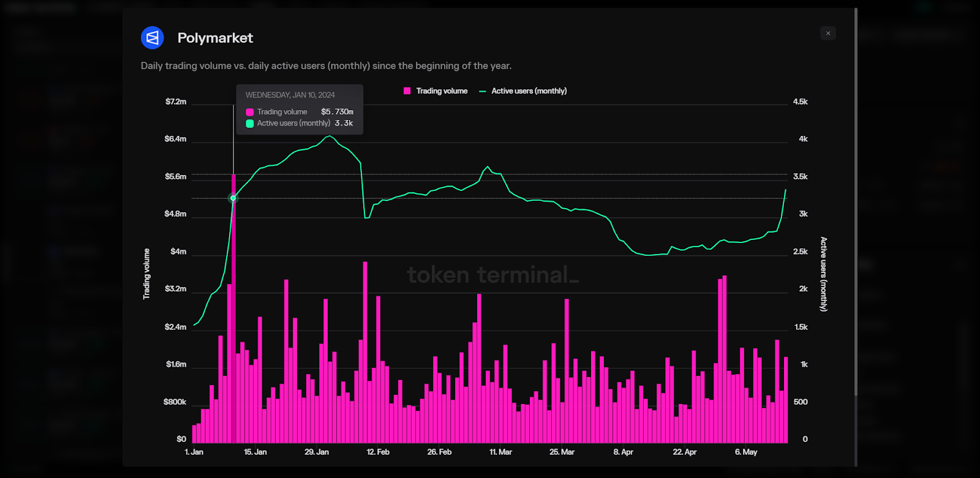
Task: Click the Polymarket title heading
Action: [215, 38]
